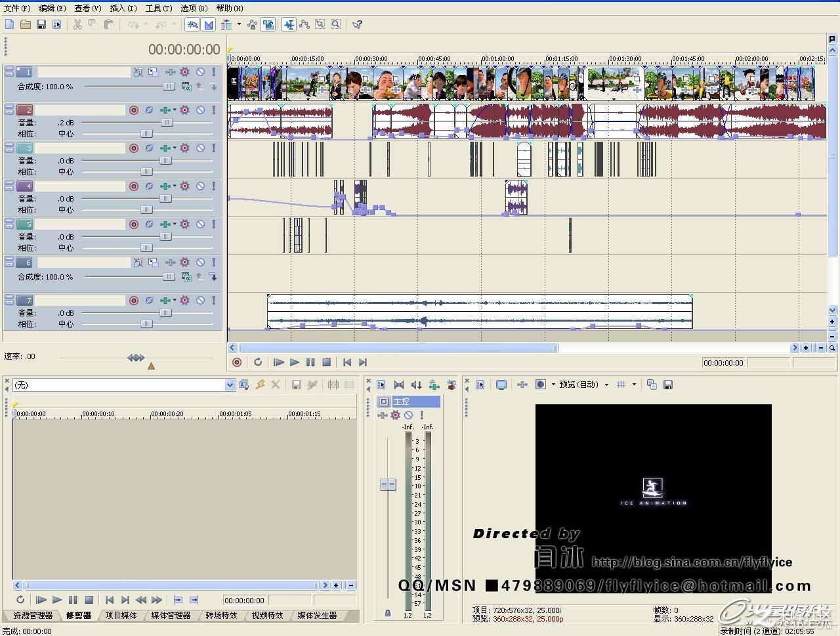Click the master volume fader handle
The height and width of the screenshot is (636, 840).
tap(388, 485)
